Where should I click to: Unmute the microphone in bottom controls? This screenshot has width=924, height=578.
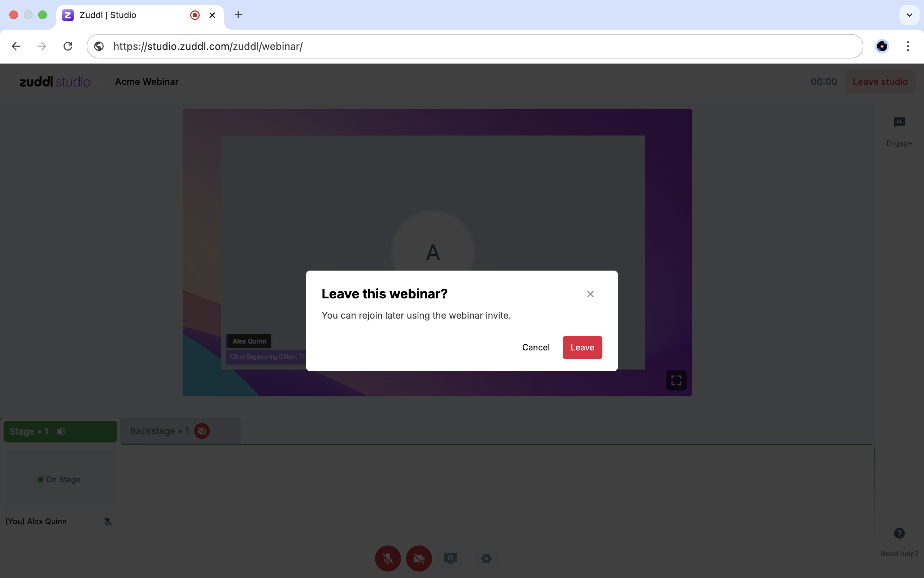pos(388,558)
